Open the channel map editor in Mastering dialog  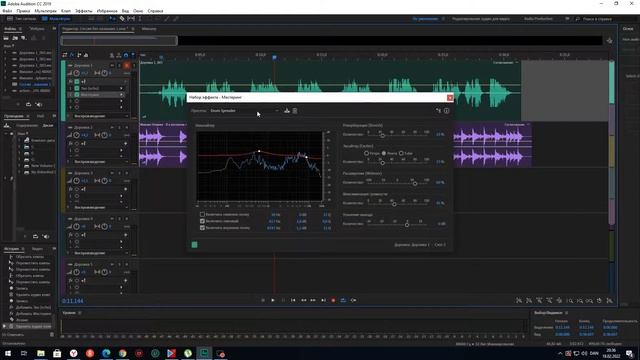pos(438,111)
